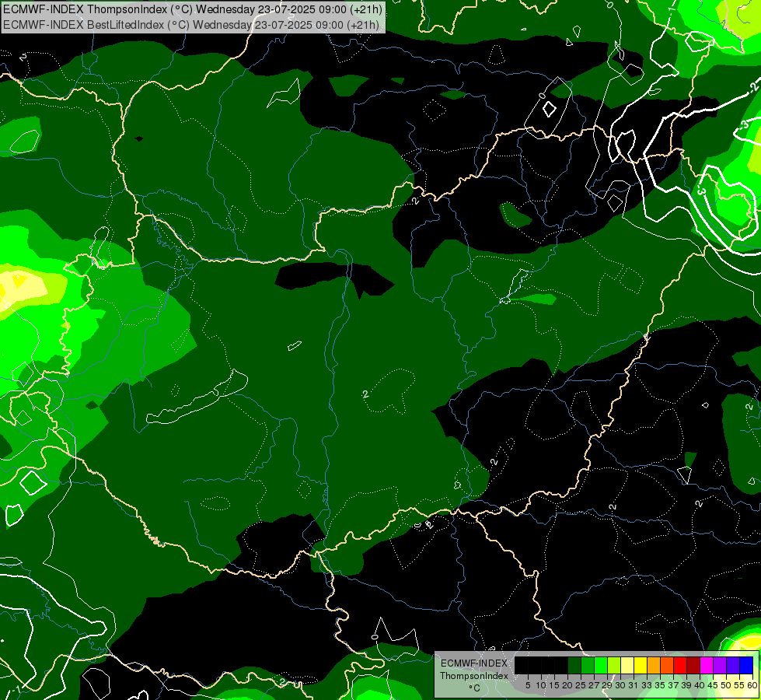Select the dark green 20-25 legend swatch
The width and height of the screenshot is (761, 700).
pyautogui.click(x=574, y=665)
